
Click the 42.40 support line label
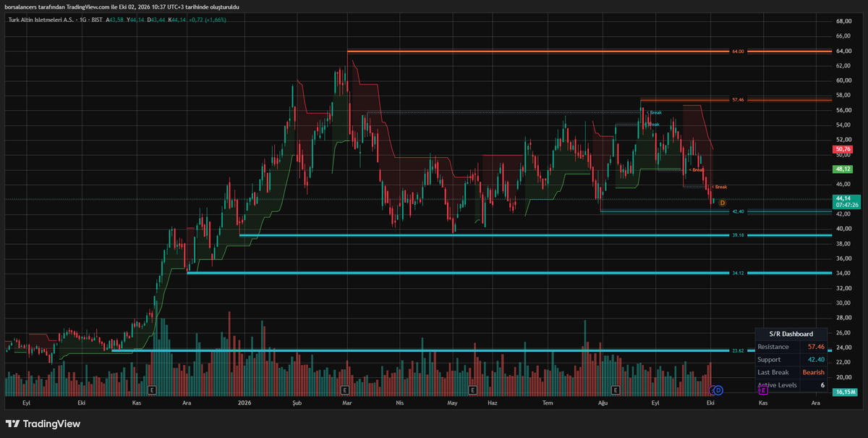point(738,211)
